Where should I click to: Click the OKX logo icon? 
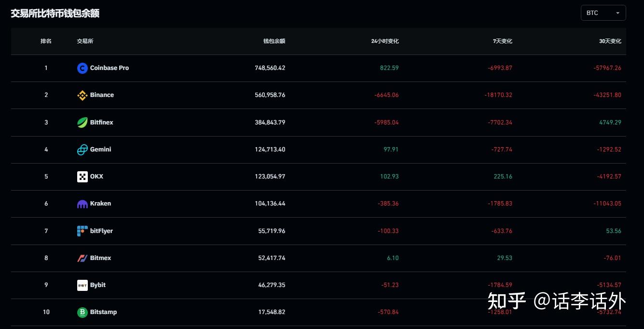pos(82,177)
